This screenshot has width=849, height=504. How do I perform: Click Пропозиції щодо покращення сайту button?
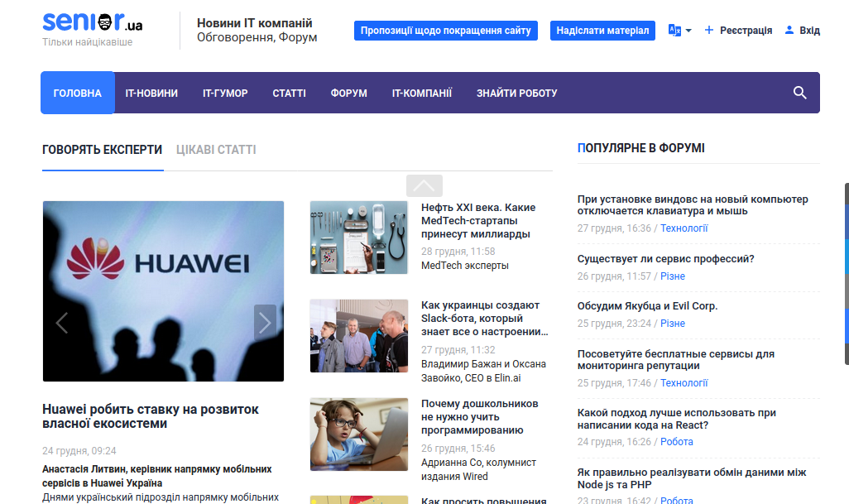pyautogui.click(x=446, y=31)
